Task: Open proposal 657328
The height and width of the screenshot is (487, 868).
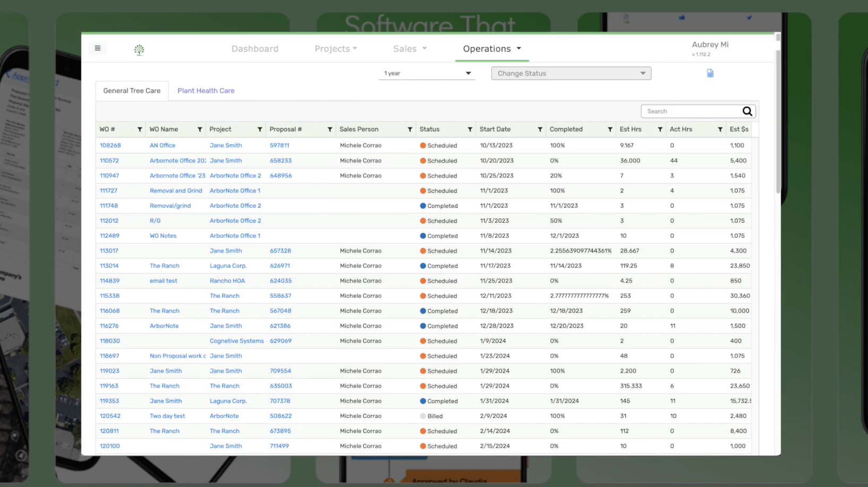Action: 280,251
